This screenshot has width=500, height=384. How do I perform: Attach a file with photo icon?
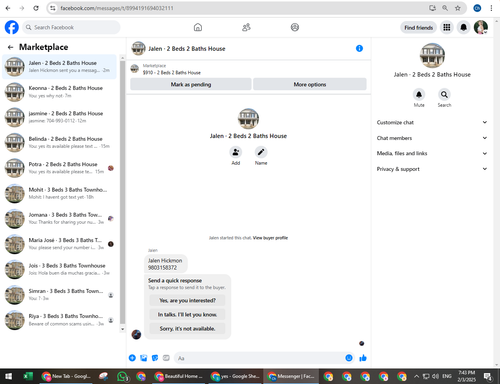tap(144, 358)
